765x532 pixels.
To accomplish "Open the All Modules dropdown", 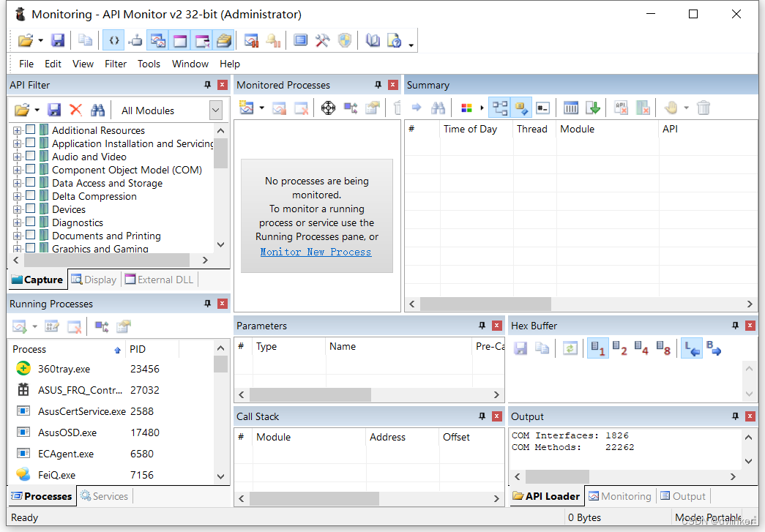I will coord(216,110).
